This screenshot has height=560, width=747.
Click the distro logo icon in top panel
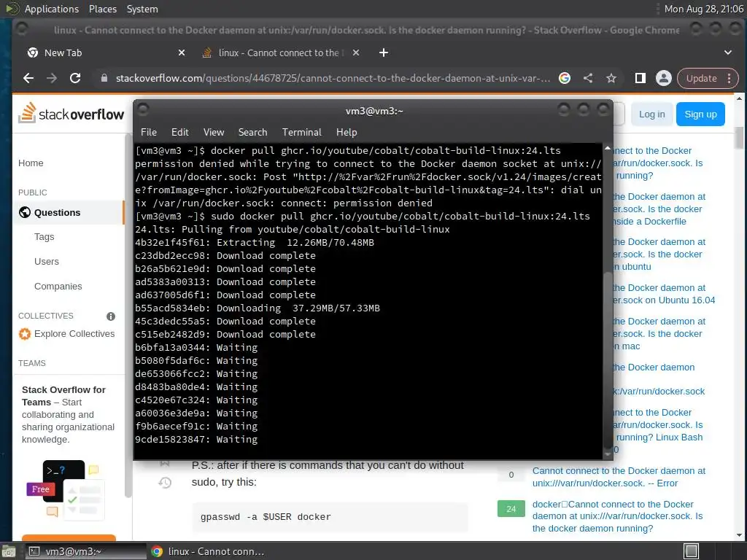coord(12,8)
